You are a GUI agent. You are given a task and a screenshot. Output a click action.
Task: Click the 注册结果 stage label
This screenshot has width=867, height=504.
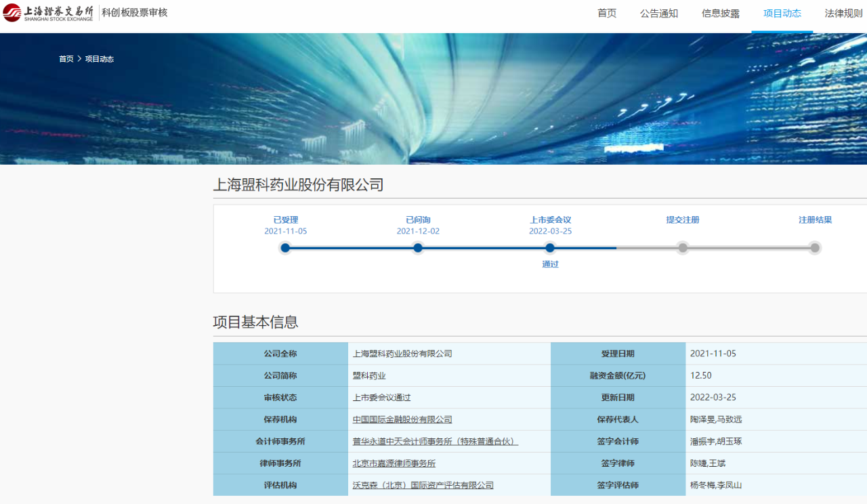(x=816, y=220)
